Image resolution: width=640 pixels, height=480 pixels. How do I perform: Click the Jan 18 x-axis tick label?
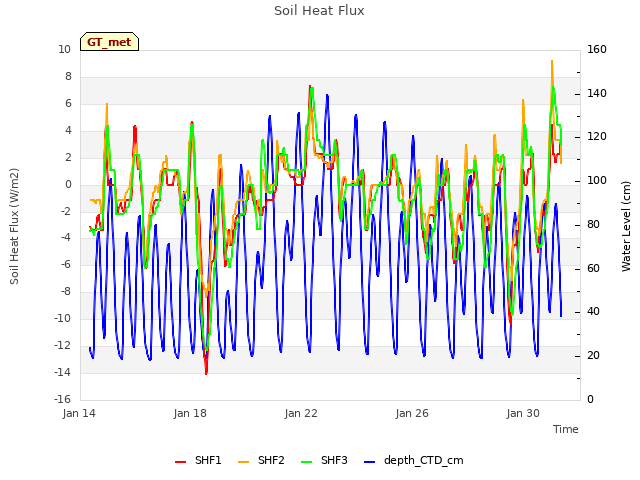tap(190, 413)
